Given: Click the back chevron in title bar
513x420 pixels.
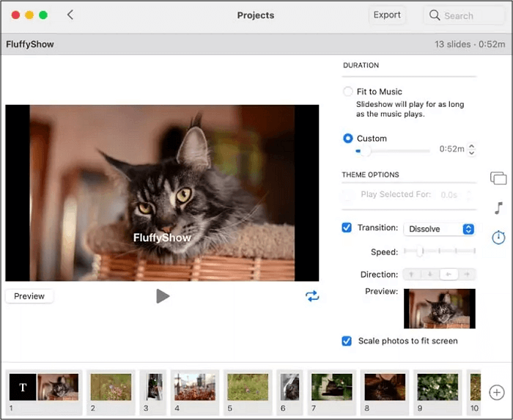Looking at the screenshot, I should coord(70,15).
